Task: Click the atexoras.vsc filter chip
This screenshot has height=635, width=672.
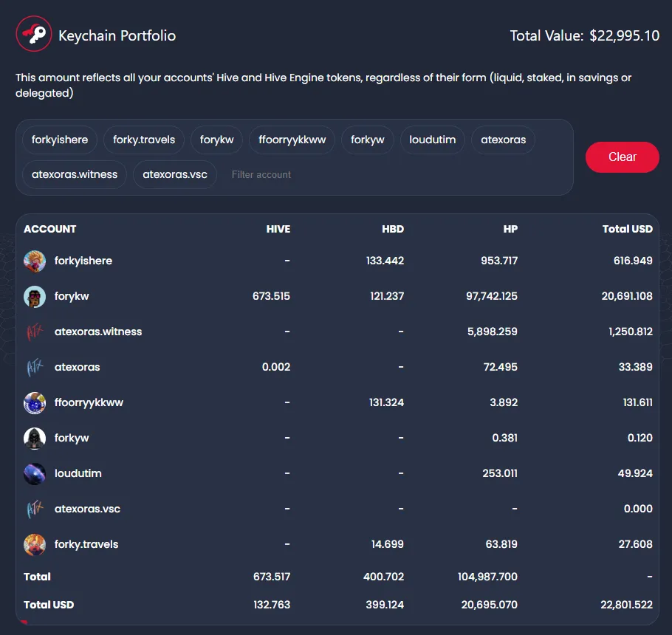Action: click(175, 175)
